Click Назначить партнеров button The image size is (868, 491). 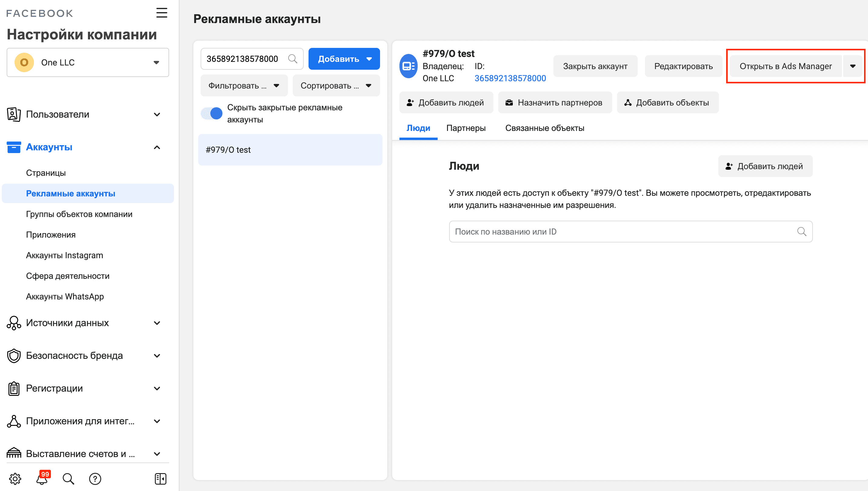pyautogui.click(x=555, y=102)
